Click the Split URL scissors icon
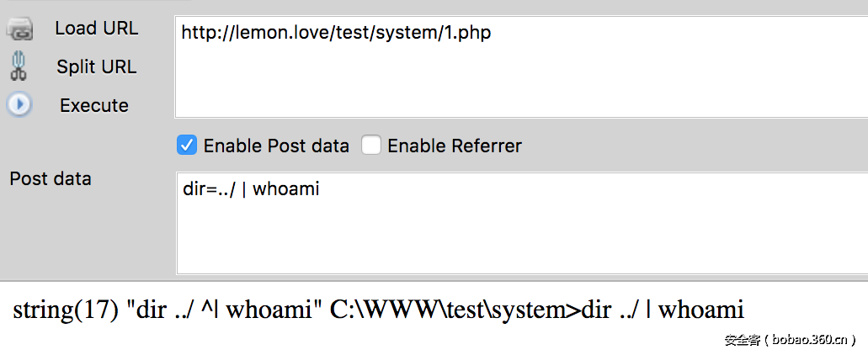868x355 pixels. (19, 66)
